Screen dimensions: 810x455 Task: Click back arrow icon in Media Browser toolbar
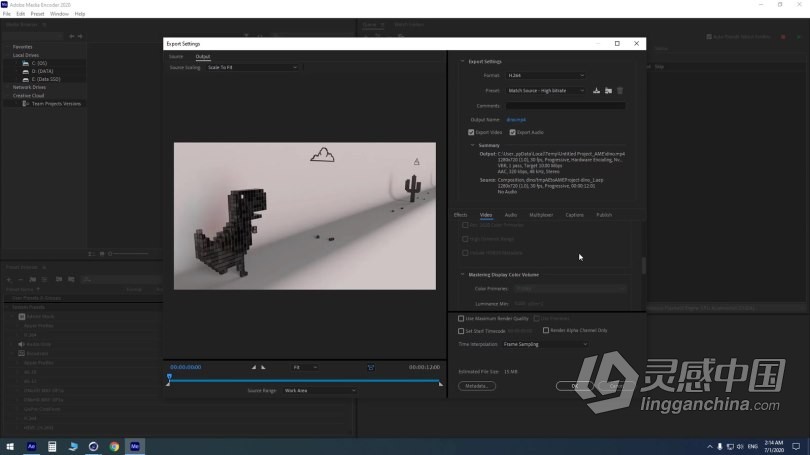(x=72, y=37)
